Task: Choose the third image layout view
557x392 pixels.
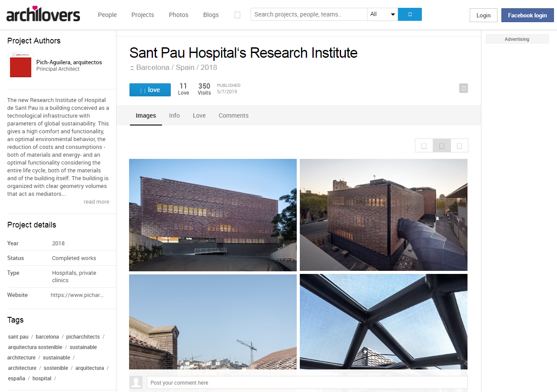Action: click(x=459, y=146)
